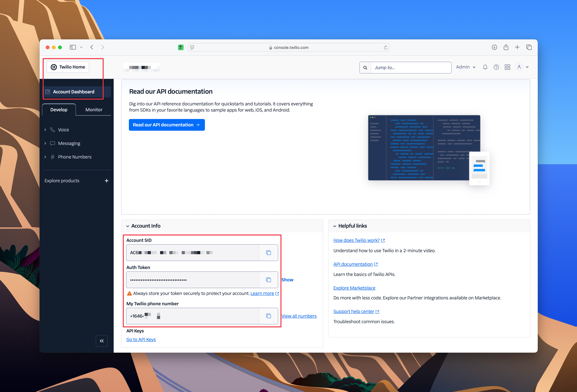The height and width of the screenshot is (392, 577).
Task: Click the plus next to Explore products
Action: pyautogui.click(x=106, y=181)
